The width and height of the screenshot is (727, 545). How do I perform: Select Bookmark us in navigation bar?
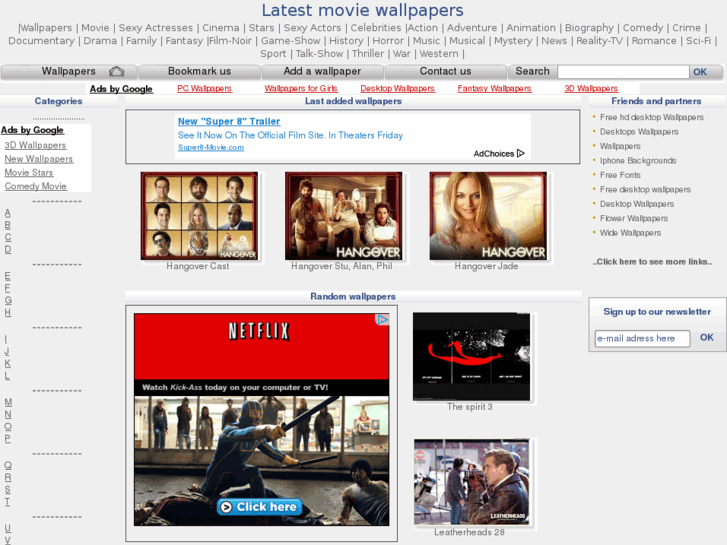click(x=199, y=71)
